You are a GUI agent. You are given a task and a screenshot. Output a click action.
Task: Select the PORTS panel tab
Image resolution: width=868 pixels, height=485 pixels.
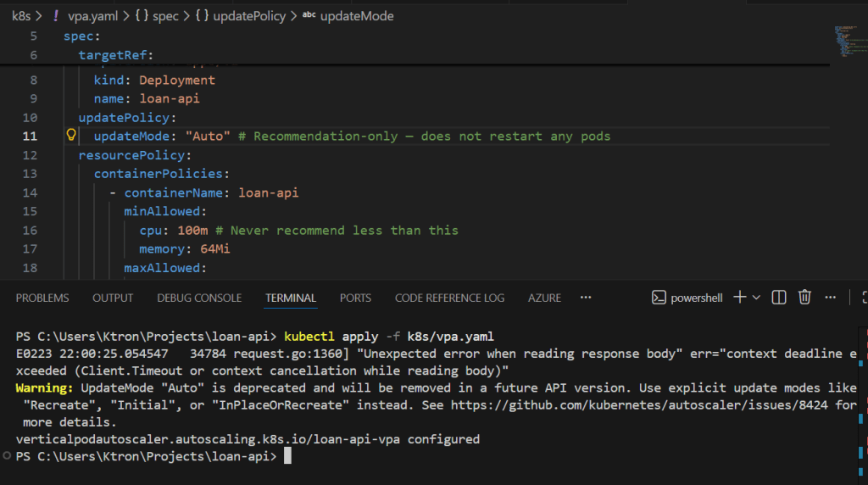coord(355,298)
